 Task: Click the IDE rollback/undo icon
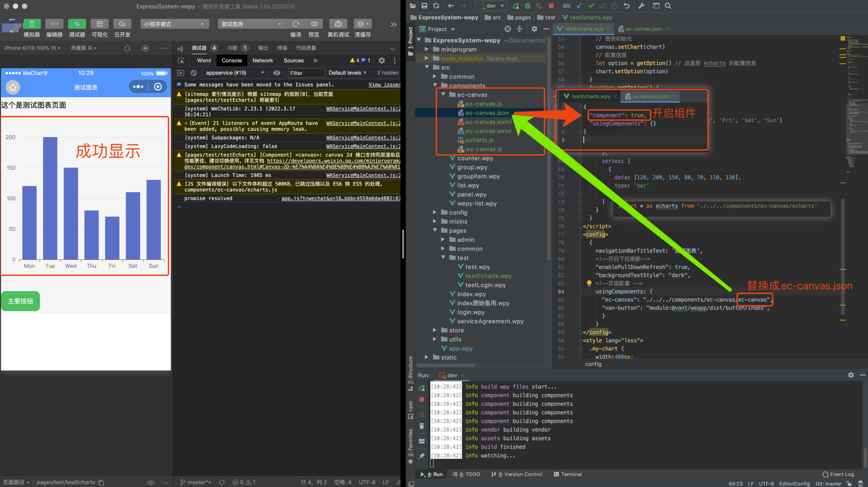626,6
